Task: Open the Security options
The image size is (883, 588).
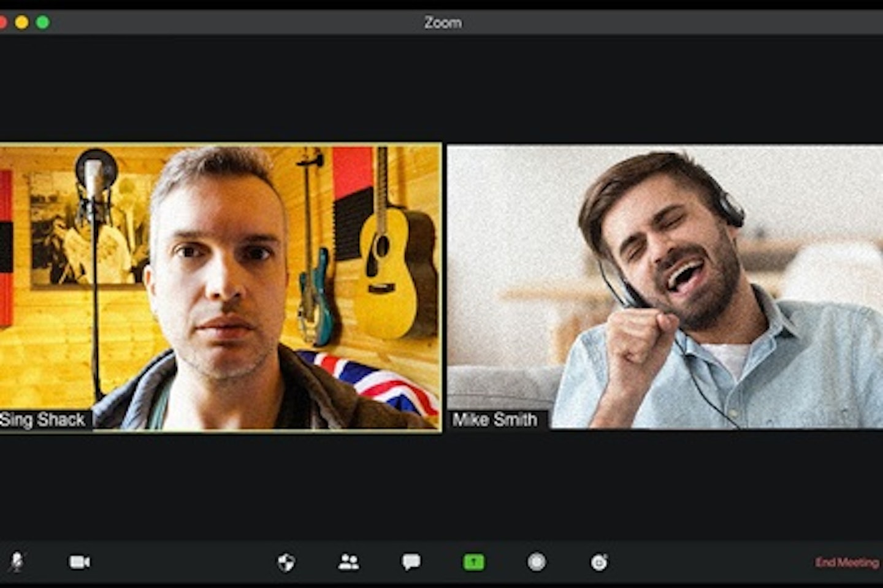Action: [x=286, y=561]
